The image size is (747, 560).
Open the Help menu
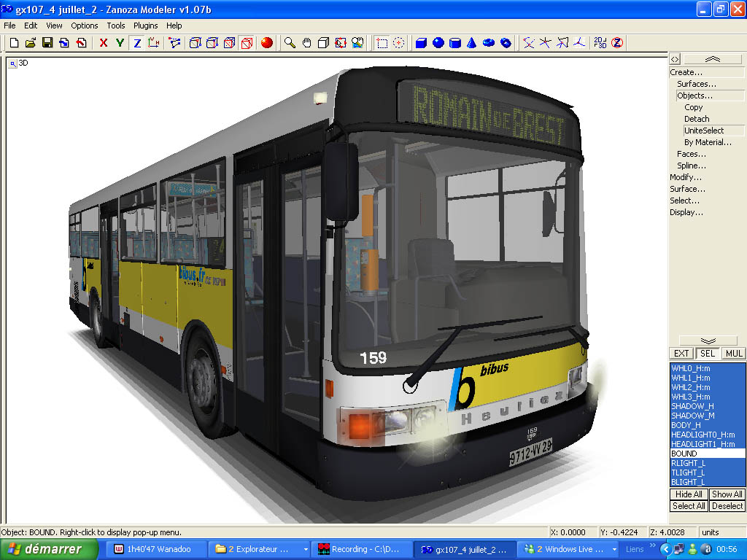click(174, 26)
